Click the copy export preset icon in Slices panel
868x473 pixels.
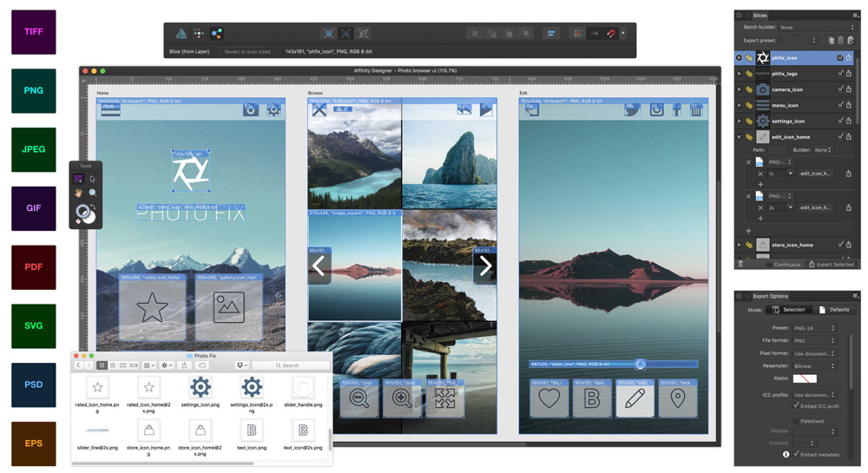pos(831,41)
